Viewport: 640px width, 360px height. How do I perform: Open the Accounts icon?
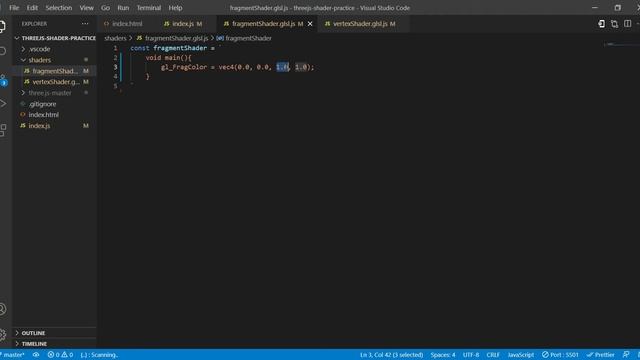[x=3, y=309]
